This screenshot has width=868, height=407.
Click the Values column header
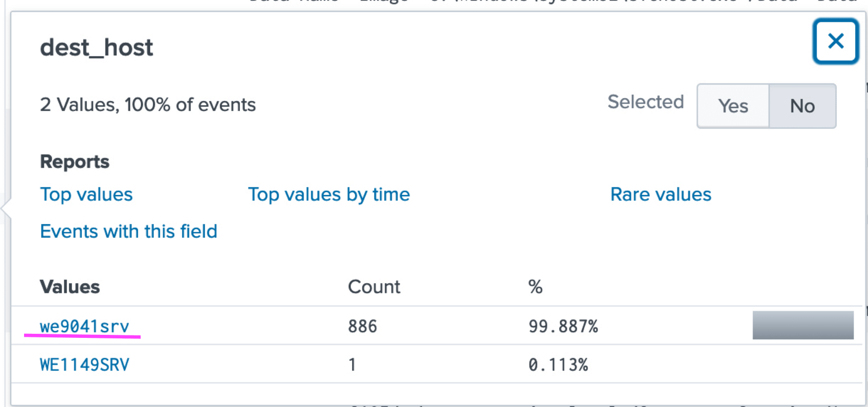coord(70,287)
